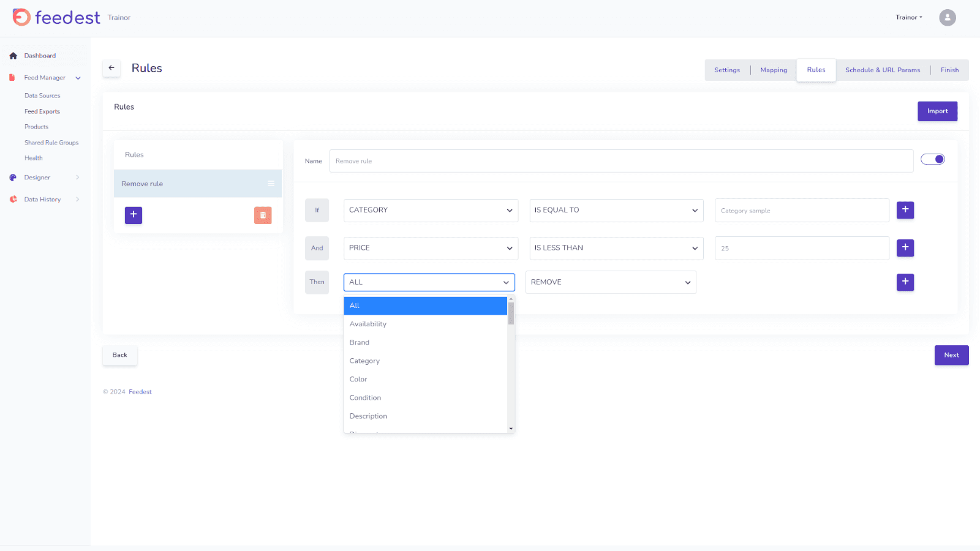This screenshot has width=980, height=551.
Task: Open the IS EQUAL TO operator dropdown
Action: coord(616,210)
